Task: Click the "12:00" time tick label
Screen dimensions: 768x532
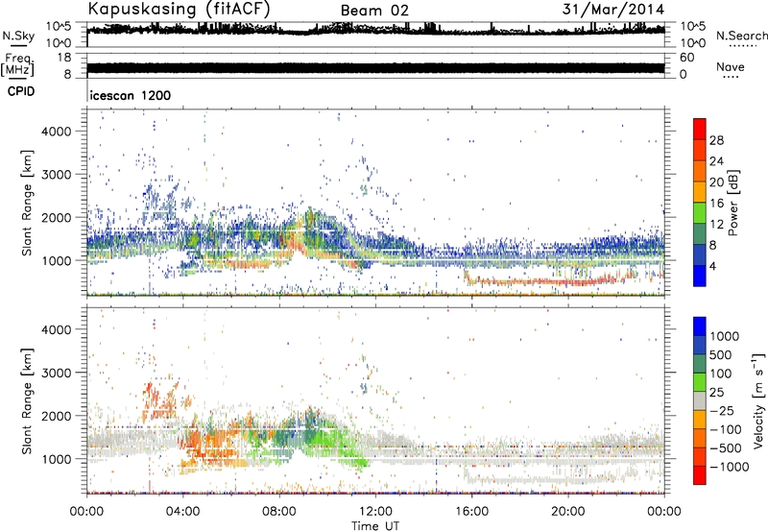Action: (375, 512)
